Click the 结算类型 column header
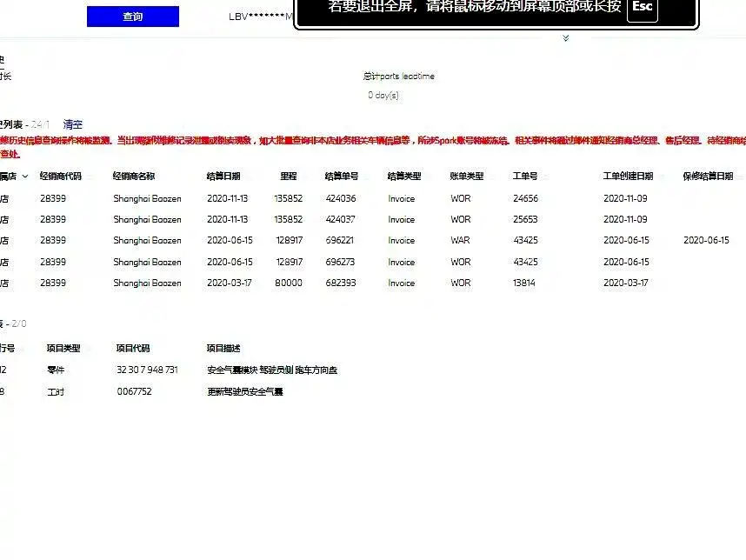Image resolution: width=746 pixels, height=560 pixels. (x=404, y=176)
